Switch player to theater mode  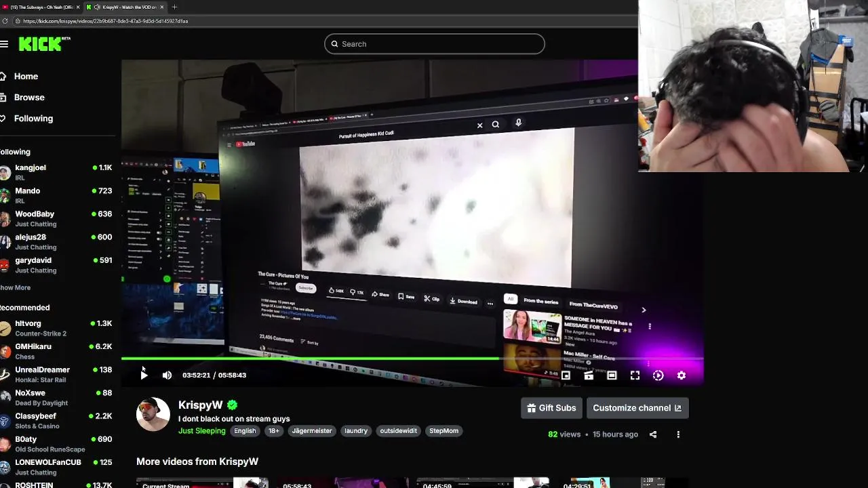tap(612, 375)
